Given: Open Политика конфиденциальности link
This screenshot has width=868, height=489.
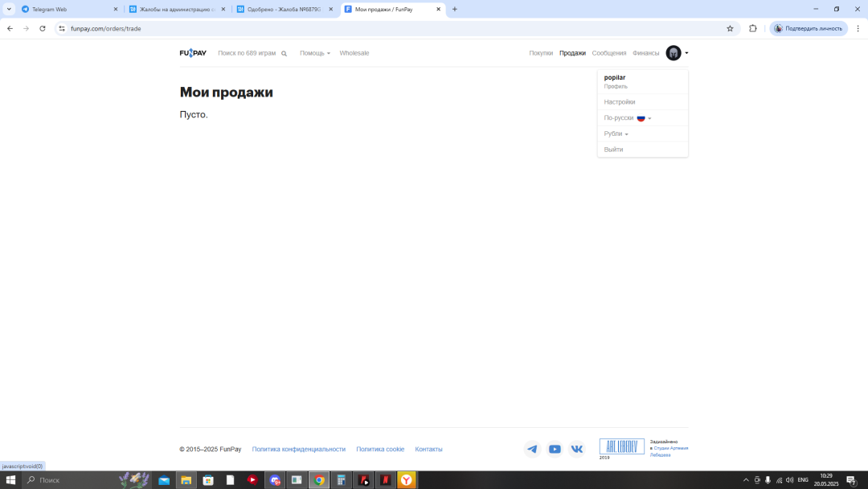Looking at the screenshot, I should point(298,449).
